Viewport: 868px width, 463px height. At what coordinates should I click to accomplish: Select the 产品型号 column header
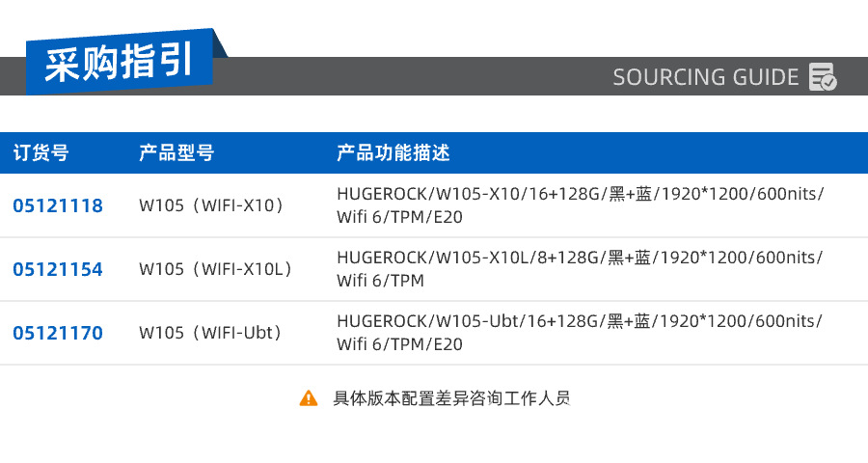(x=176, y=153)
